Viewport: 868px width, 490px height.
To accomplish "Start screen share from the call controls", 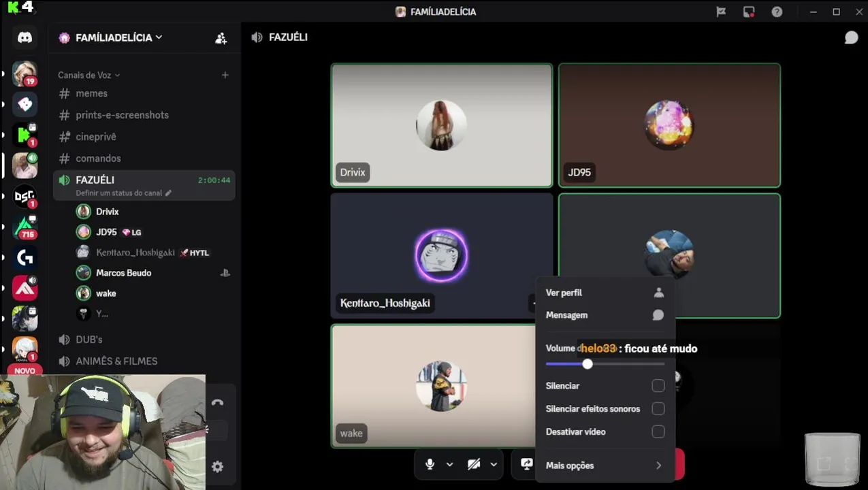I will tap(526, 464).
